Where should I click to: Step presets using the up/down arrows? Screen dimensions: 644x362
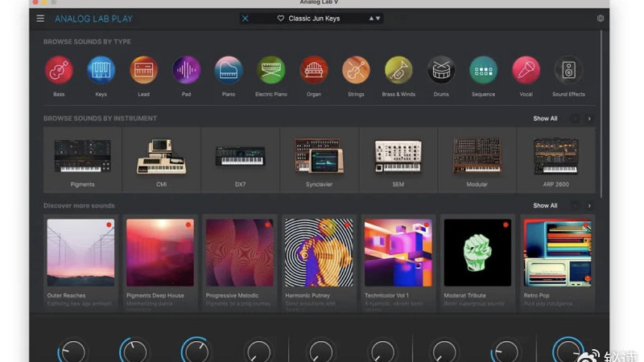[375, 19]
